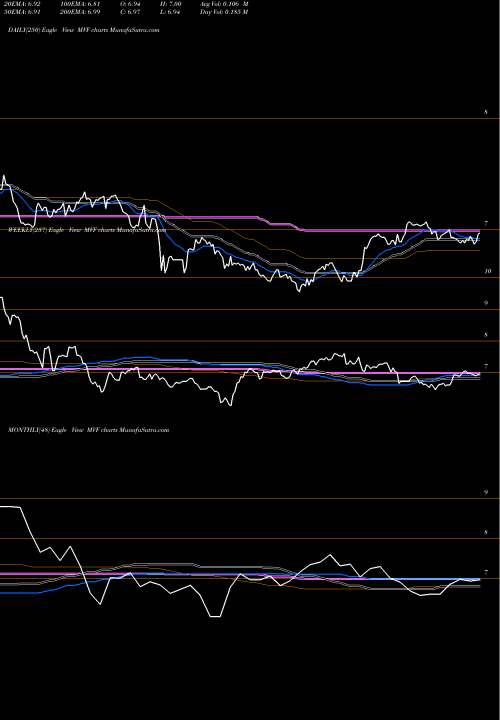The height and width of the screenshot is (720, 500).
Task: Click the WEEKLY Eagle View chart title
Action: 87,230
